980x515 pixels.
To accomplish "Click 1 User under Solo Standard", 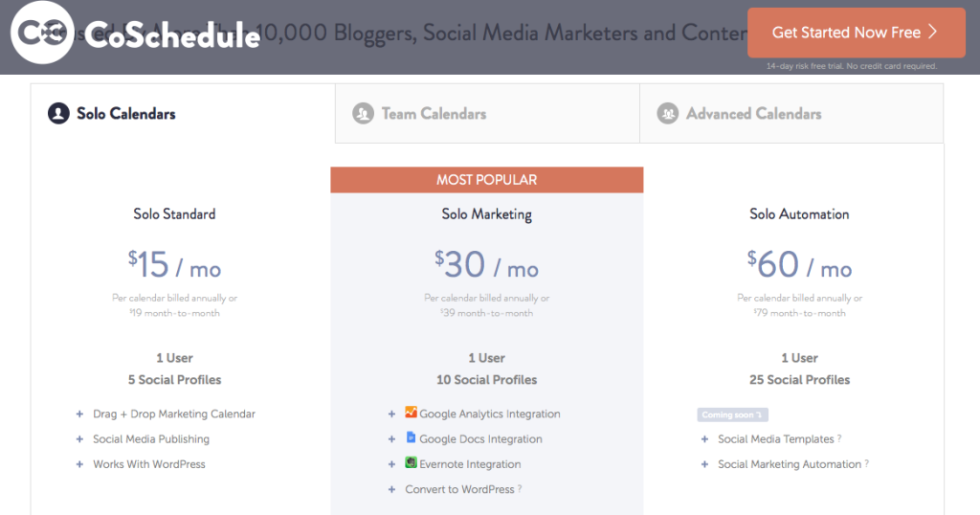I will tap(174, 358).
